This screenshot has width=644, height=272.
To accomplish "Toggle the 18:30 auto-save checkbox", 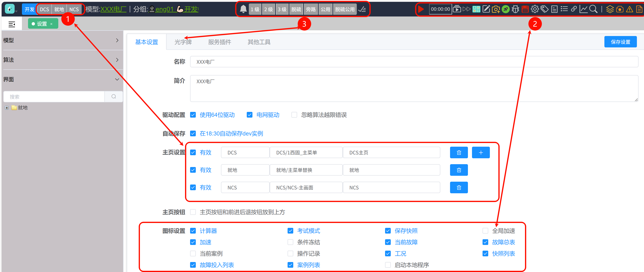I will (x=193, y=133).
